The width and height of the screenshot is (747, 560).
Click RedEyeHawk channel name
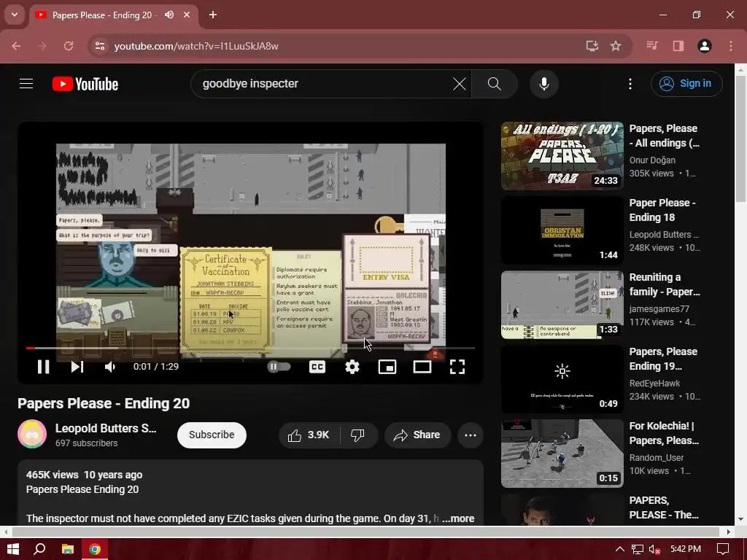tap(654, 383)
